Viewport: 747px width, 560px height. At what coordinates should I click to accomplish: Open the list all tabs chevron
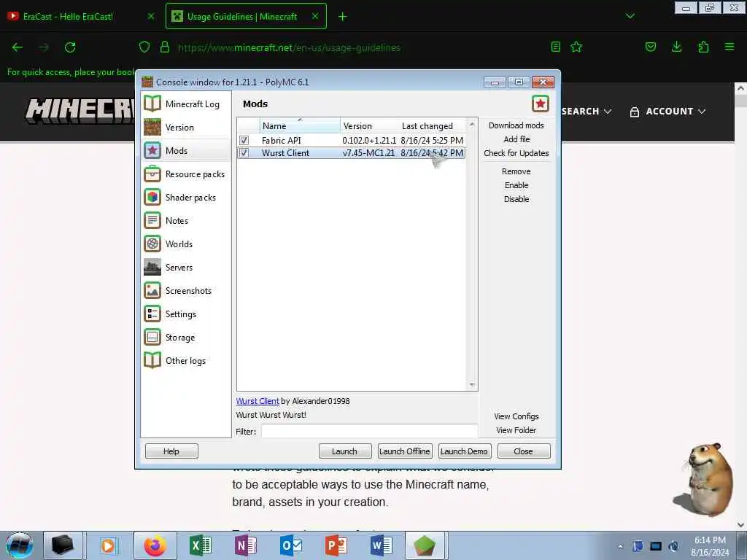tap(630, 16)
